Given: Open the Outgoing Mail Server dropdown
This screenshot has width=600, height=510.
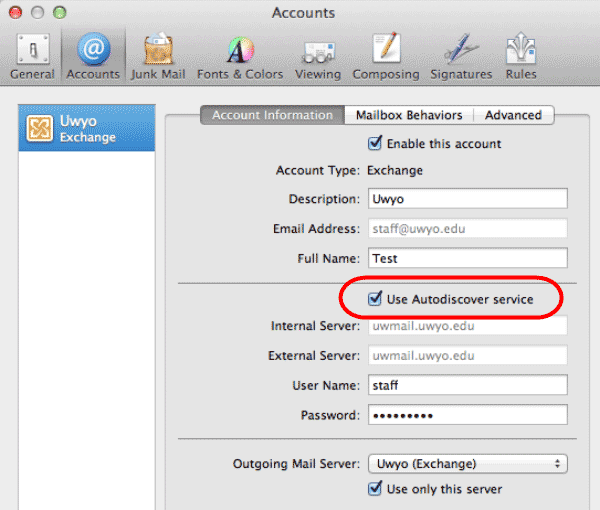Looking at the screenshot, I should pyautogui.click(x=468, y=464).
